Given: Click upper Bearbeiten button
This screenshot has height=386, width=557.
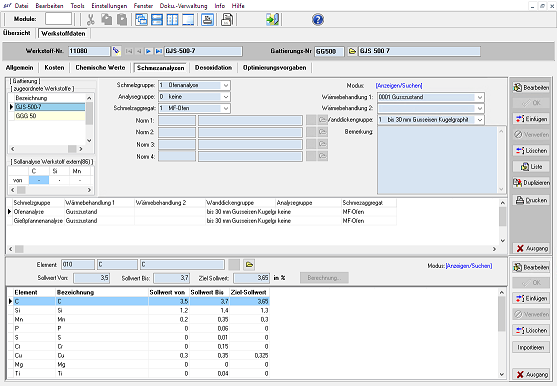Looking at the screenshot, I should click(x=531, y=87).
